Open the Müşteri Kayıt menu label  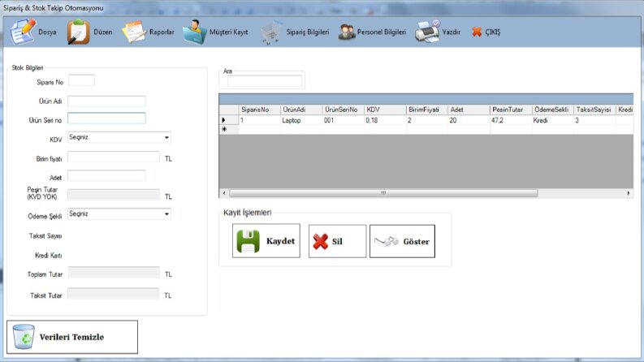[229, 32]
